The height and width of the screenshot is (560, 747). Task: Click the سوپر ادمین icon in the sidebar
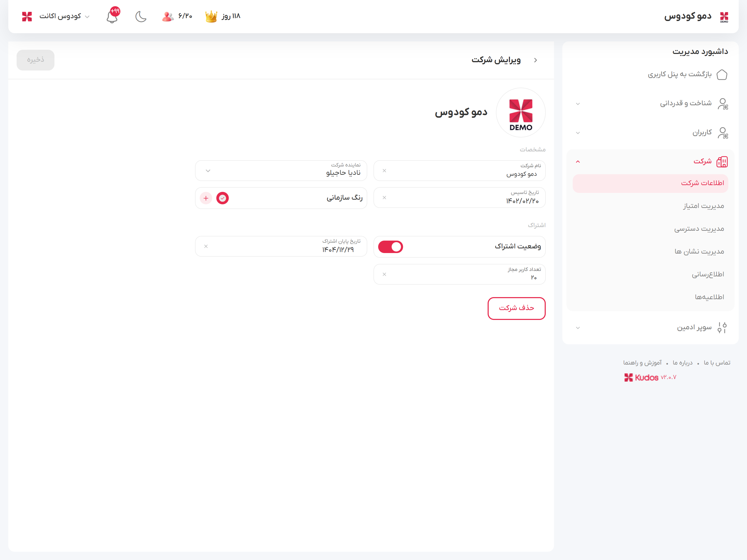click(x=723, y=327)
